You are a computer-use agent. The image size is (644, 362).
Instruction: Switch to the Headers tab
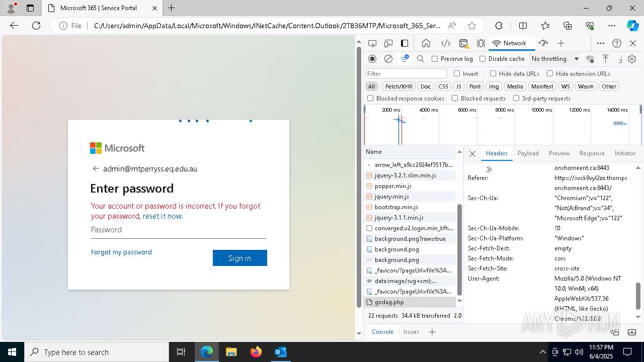click(497, 153)
